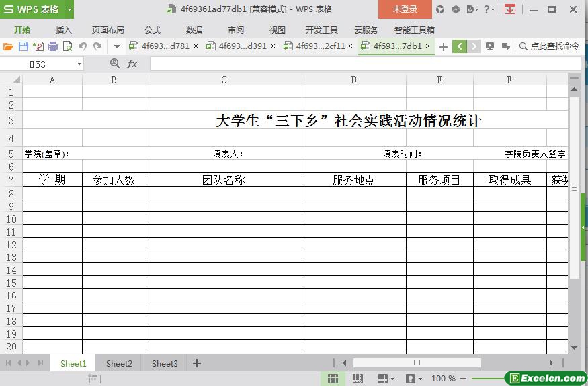Click the 未登录 login button

click(405, 9)
